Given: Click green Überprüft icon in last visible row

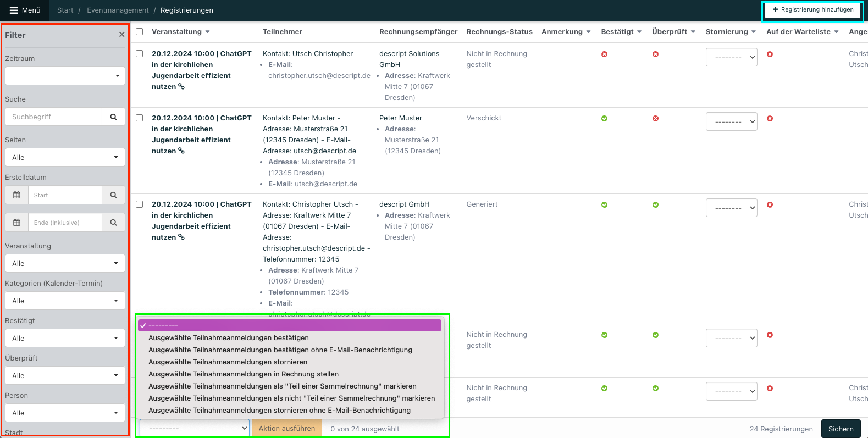Looking at the screenshot, I should tap(655, 388).
